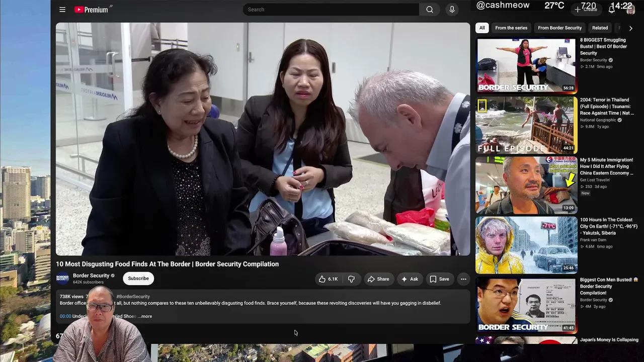644x362 pixels.
Task: Open the Yakutsk coldest city thumbnail
Action: [x=526, y=245]
